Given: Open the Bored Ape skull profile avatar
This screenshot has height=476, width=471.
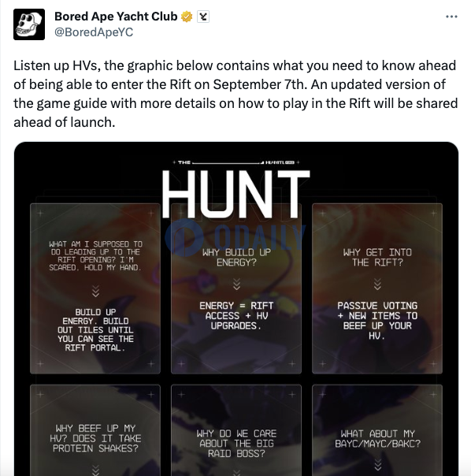Looking at the screenshot, I should pos(29,24).
